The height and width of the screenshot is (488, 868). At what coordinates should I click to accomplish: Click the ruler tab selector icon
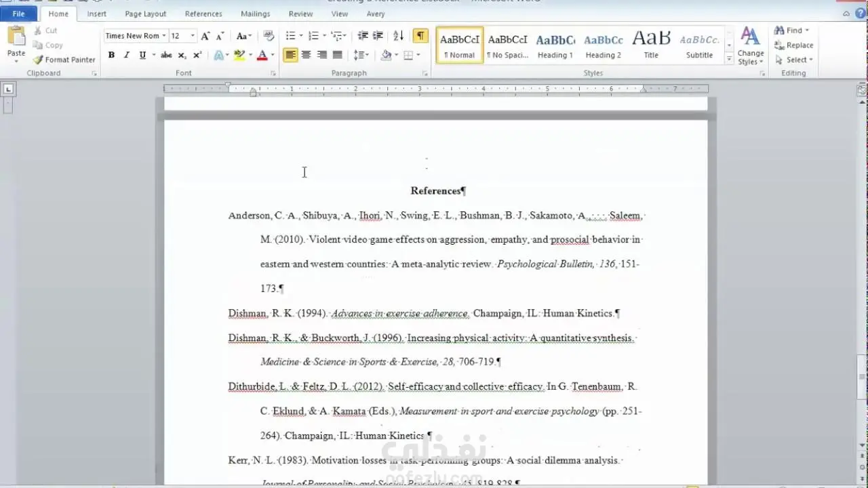click(x=8, y=89)
